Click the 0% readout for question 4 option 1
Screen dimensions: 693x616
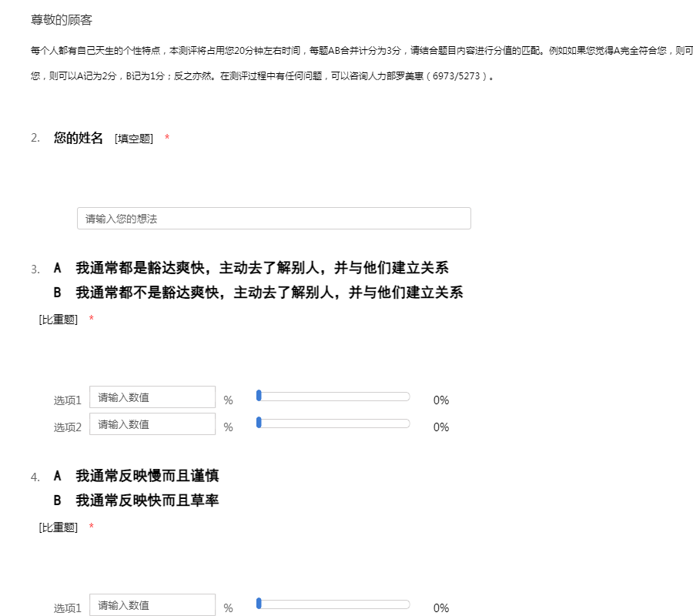(x=441, y=608)
